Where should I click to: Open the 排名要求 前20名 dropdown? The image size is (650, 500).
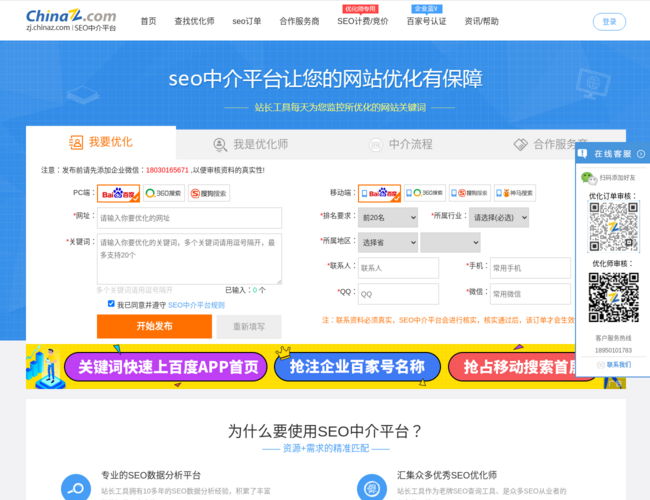388,218
